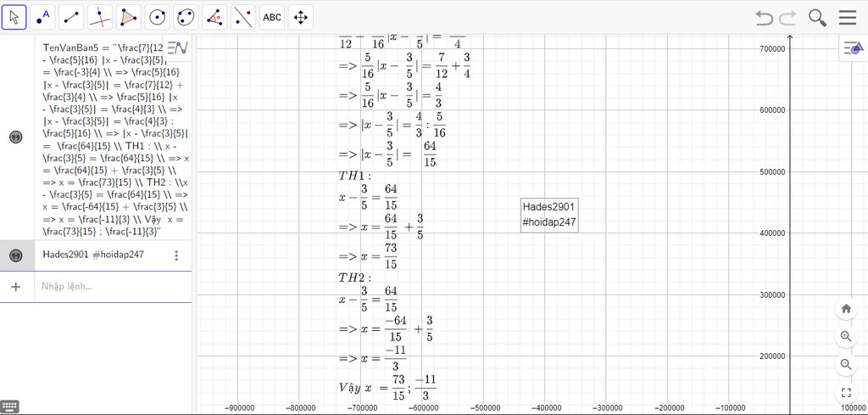The width and height of the screenshot is (868, 415).
Task: Select the Perpendicular Line tool
Action: pos(100,18)
